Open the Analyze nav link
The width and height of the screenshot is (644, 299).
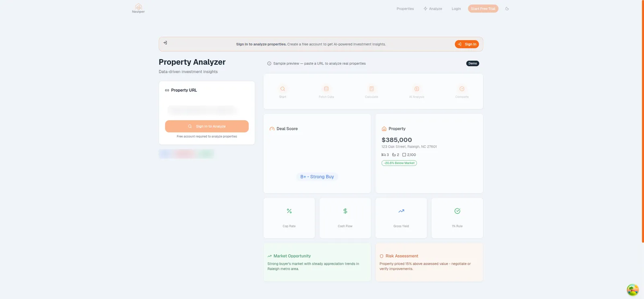coord(433,8)
